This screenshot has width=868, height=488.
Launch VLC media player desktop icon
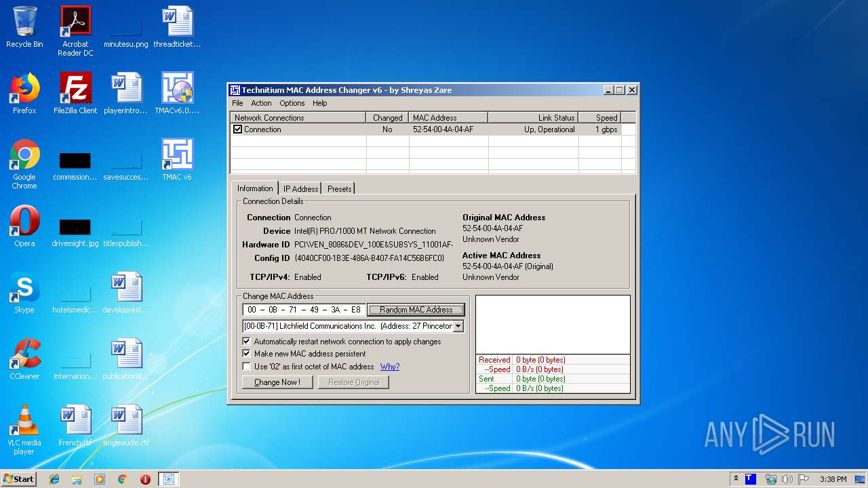[x=24, y=430]
